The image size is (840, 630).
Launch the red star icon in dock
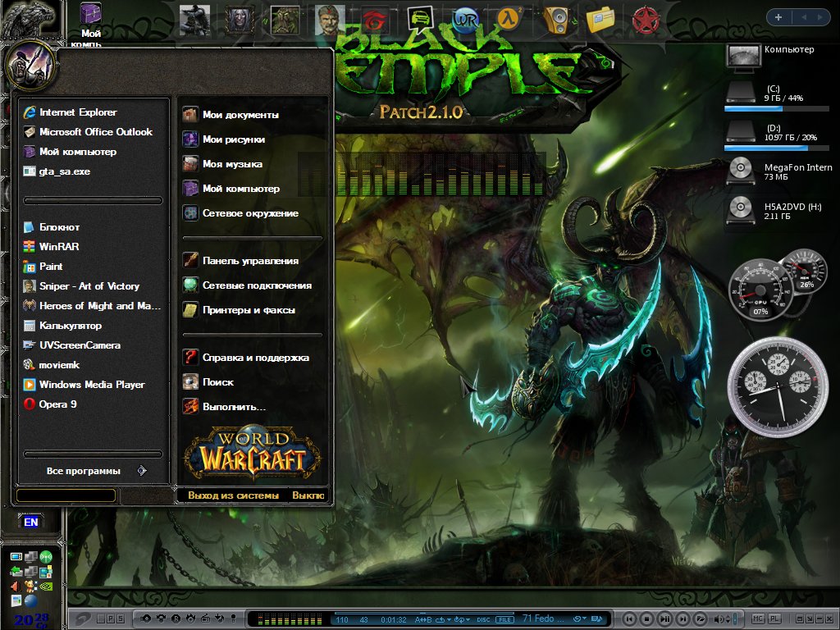[x=646, y=21]
